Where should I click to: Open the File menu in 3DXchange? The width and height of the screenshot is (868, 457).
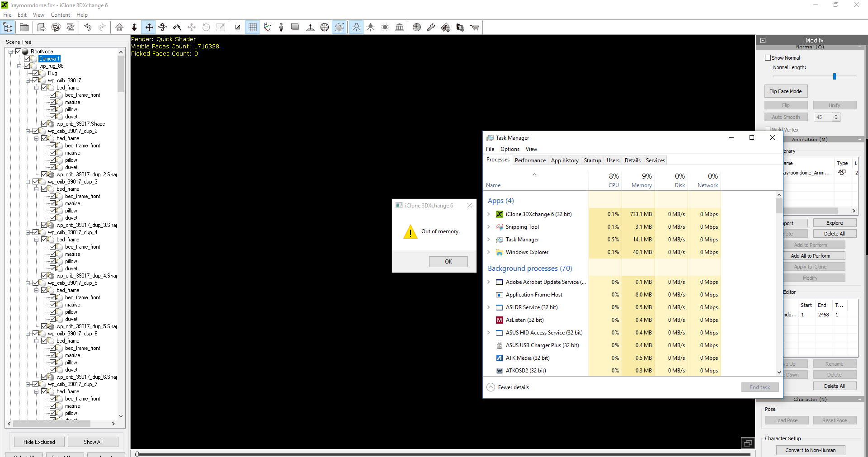[7, 15]
